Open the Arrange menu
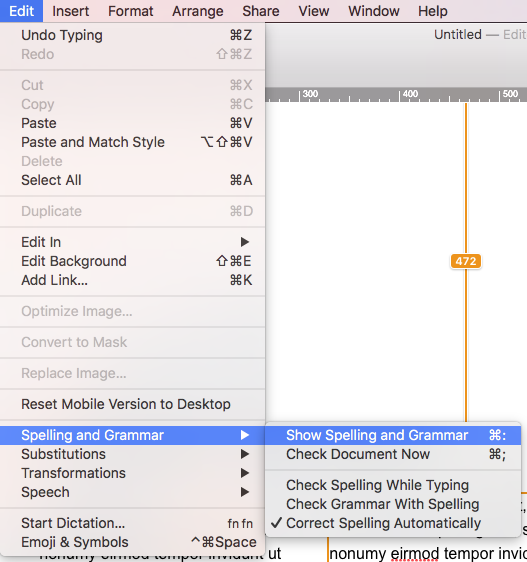527x562 pixels. pos(198,11)
